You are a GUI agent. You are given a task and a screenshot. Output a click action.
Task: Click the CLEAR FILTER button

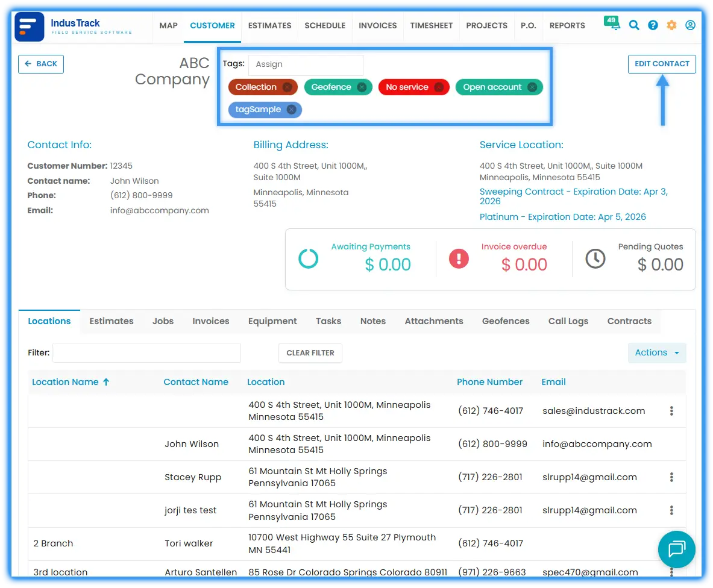pos(310,353)
